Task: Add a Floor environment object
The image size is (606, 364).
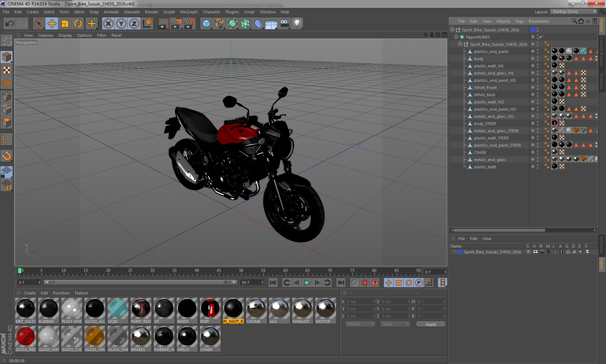Action: point(271,24)
